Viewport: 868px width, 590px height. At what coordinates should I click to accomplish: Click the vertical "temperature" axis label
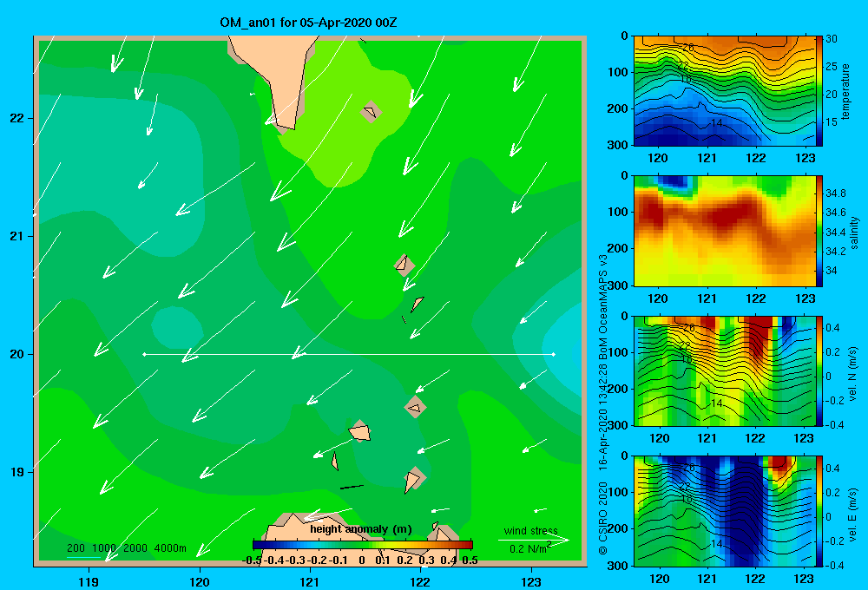point(845,91)
